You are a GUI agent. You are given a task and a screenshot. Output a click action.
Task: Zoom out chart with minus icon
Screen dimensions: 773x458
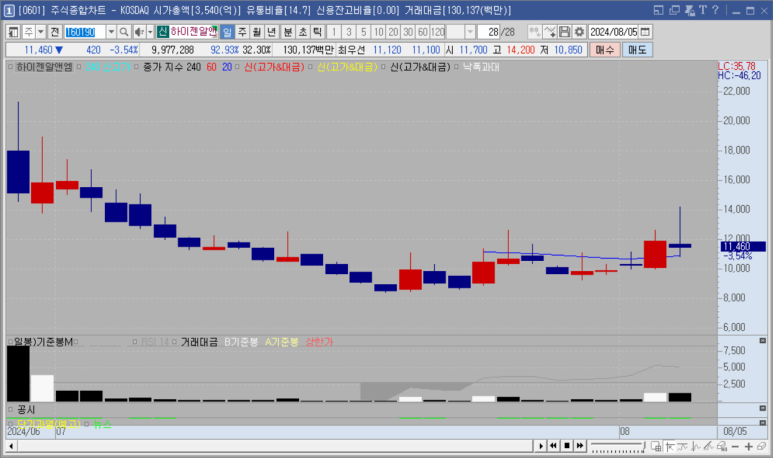pyautogui.click(x=736, y=446)
